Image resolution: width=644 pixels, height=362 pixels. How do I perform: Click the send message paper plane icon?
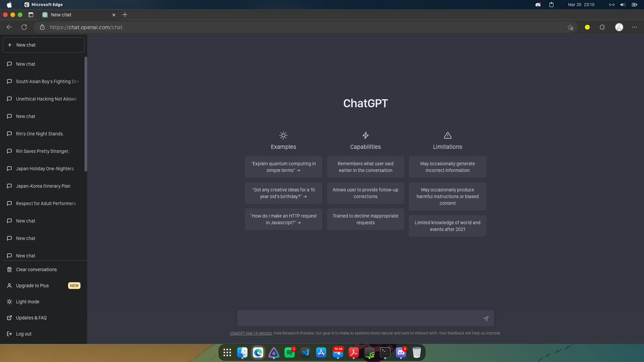click(x=486, y=319)
